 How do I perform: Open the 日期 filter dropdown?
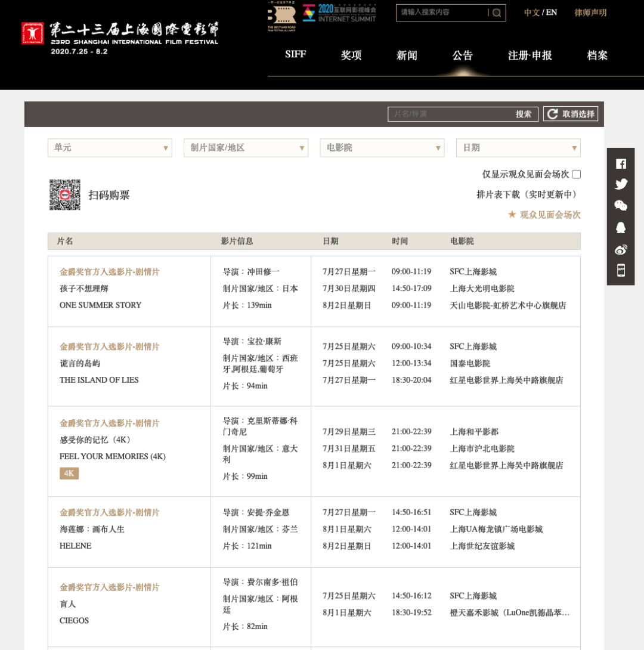[x=518, y=147]
